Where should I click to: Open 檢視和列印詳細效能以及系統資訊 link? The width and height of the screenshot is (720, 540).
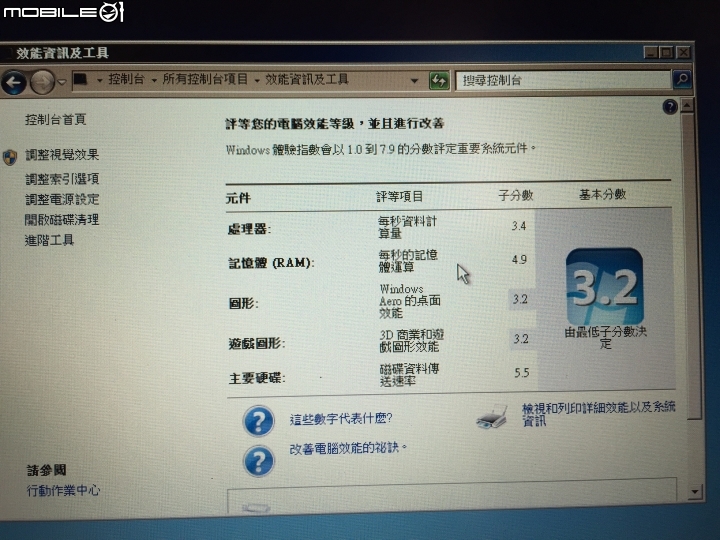599,414
